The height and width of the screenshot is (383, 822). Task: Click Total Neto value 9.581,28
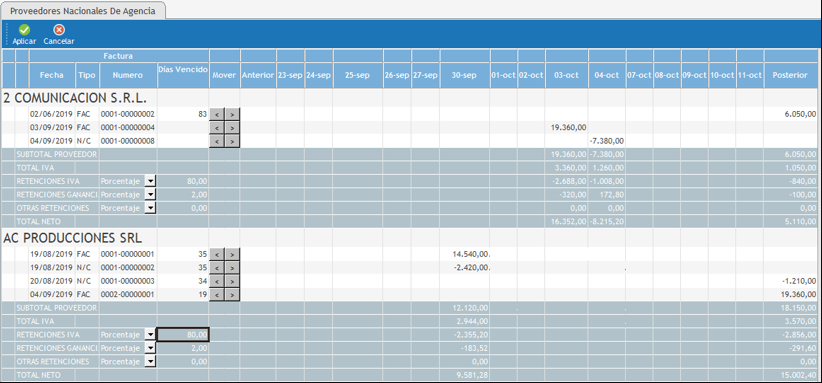[x=472, y=375]
